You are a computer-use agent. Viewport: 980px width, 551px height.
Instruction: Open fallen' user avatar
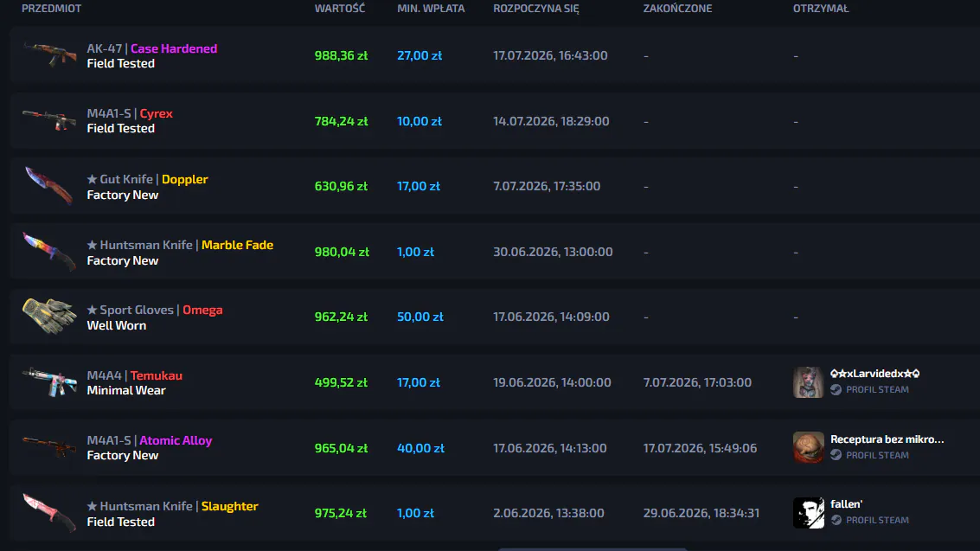point(808,512)
